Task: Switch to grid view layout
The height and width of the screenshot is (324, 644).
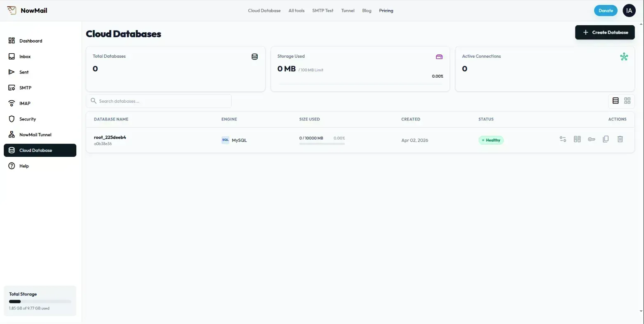Action: click(628, 101)
